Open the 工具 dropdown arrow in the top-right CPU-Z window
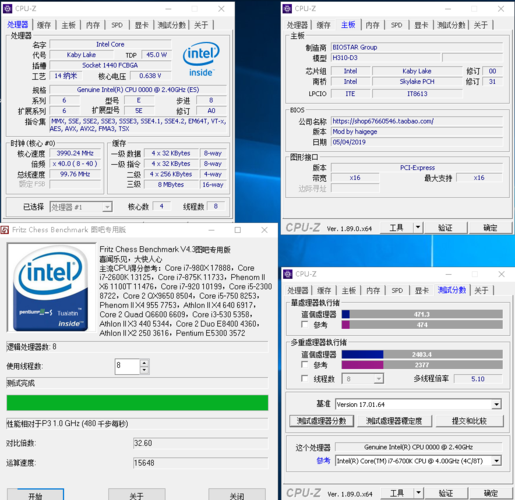The image size is (515, 500). [x=418, y=228]
